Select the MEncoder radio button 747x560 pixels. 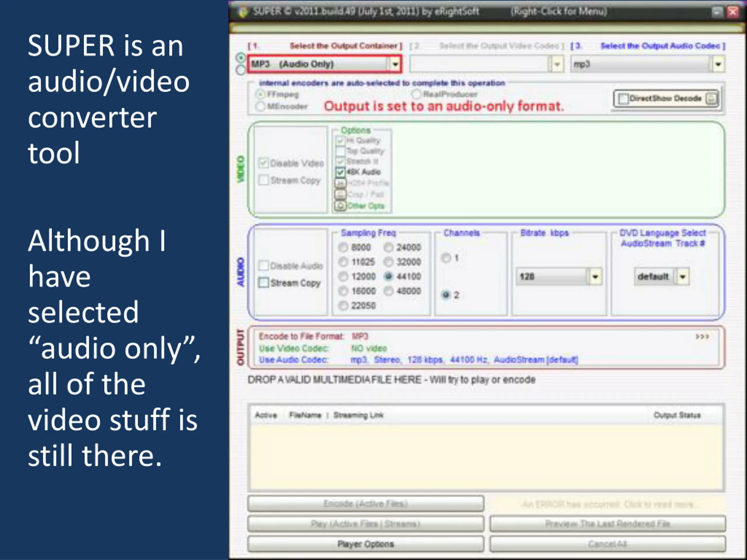tap(260, 106)
